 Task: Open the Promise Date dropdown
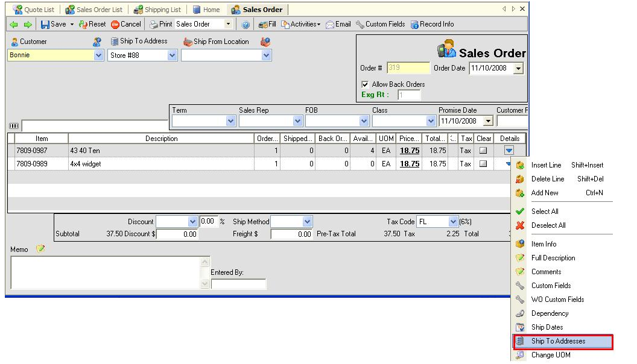(x=489, y=121)
